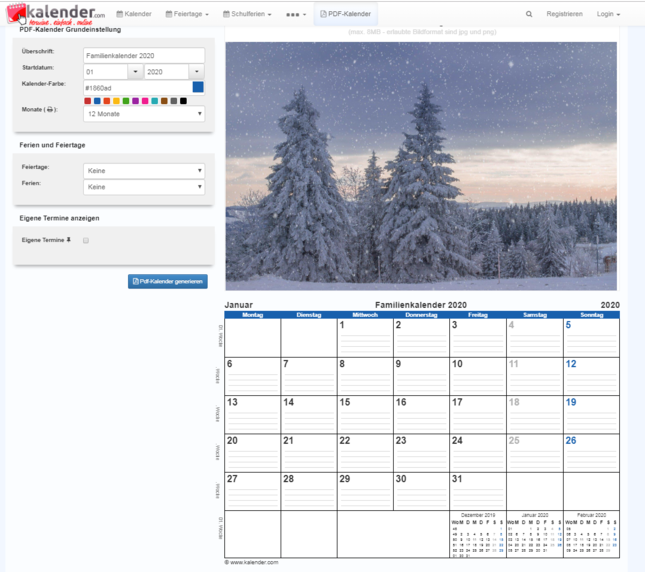Image resolution: width=645 pixels, height=572 pixels.
Task: Click the Pdf-Kalender generieren button
Action: (x=168, y=282)
